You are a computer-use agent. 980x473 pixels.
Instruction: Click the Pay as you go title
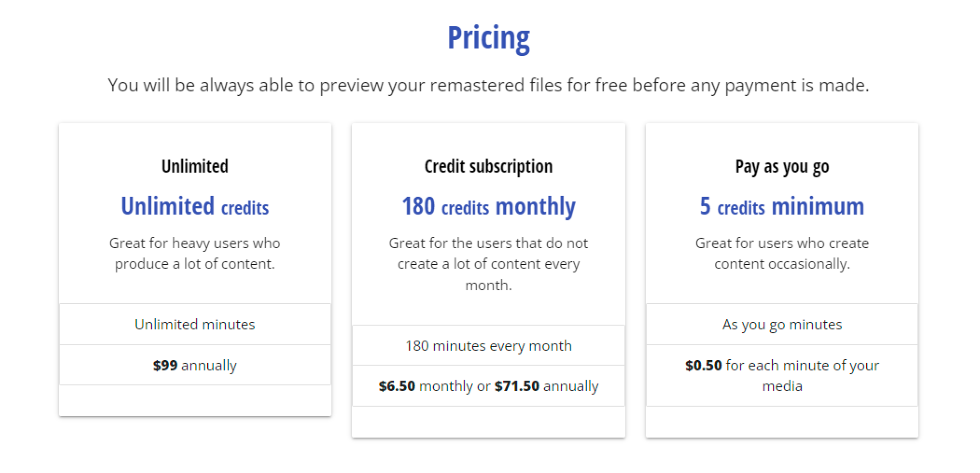coord(782,167)
